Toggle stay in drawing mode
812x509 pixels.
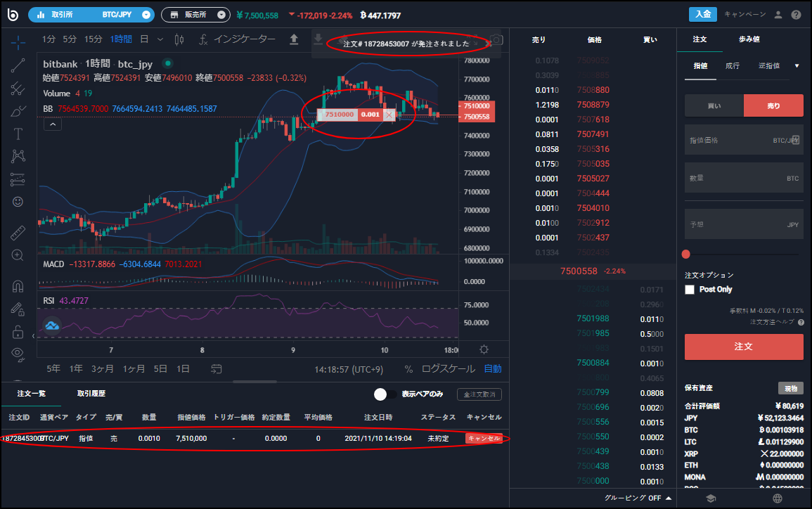pos(18,309)
